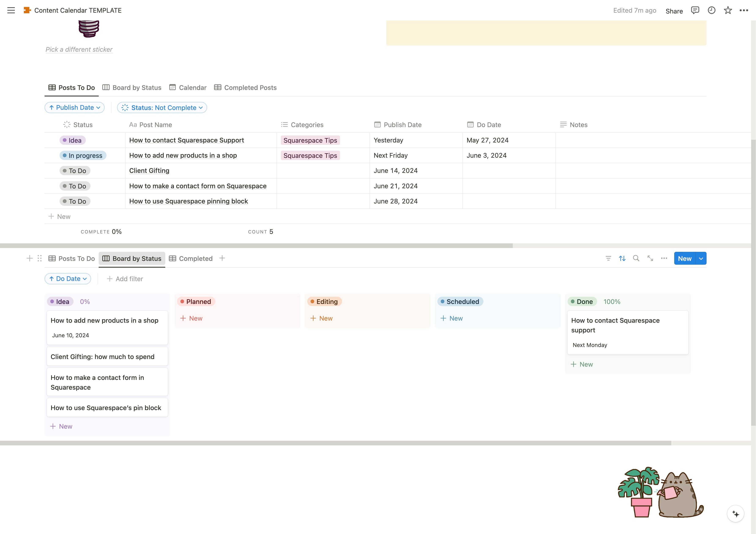
Task: Open Status: Not Complete filter dropdown
Action: (162, 108)
